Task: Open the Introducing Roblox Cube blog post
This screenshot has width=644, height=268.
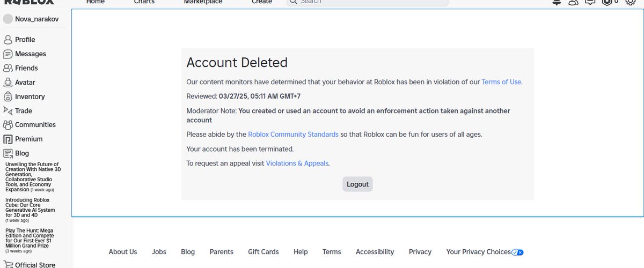Action: tap(31, 210)
